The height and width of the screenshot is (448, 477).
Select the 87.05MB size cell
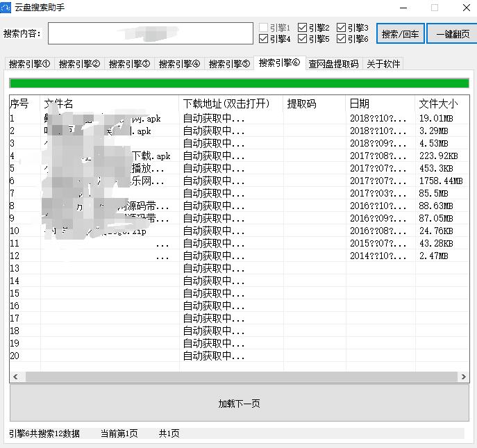pyautogui.click(x=436, y=218)
